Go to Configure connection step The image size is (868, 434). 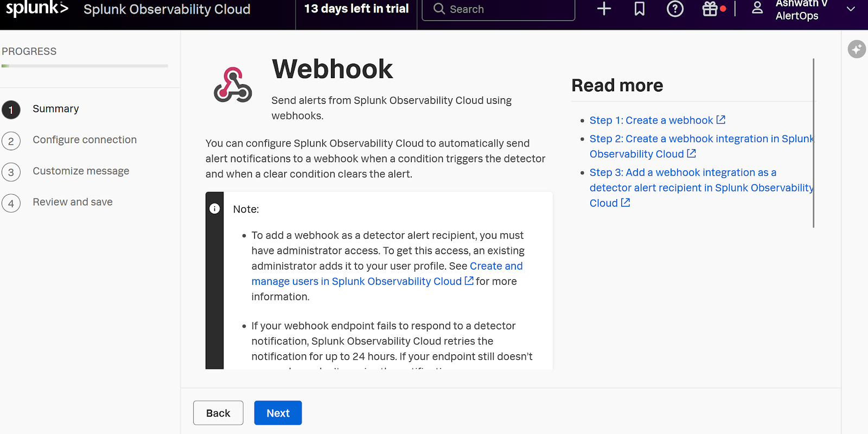(x=84, y=140)
